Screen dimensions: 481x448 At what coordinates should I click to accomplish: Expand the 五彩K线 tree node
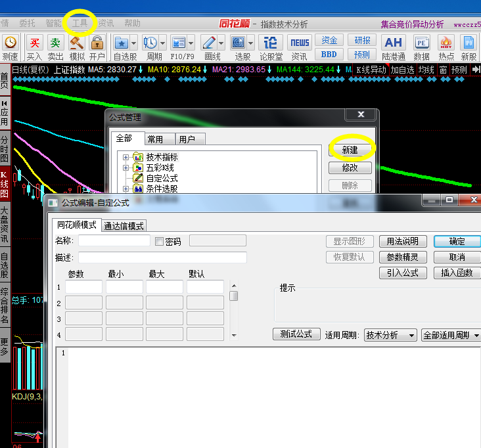tap(126, 168)
